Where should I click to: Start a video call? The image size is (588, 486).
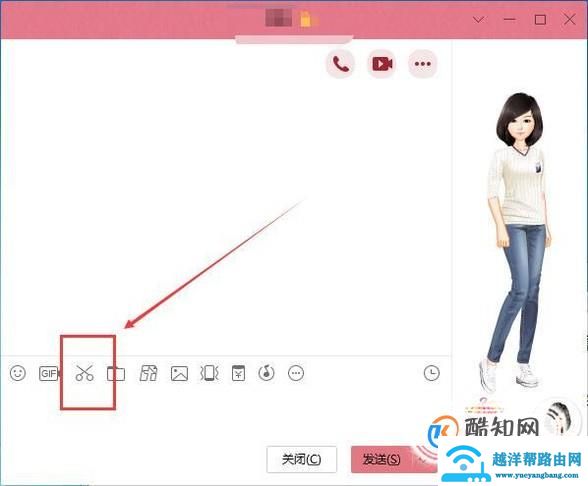point(381,64)
